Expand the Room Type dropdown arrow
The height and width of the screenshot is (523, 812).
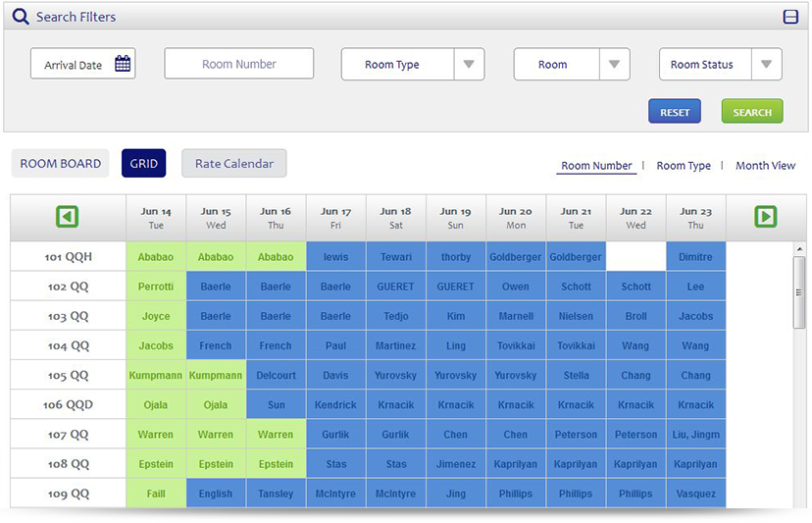(469, 65)
